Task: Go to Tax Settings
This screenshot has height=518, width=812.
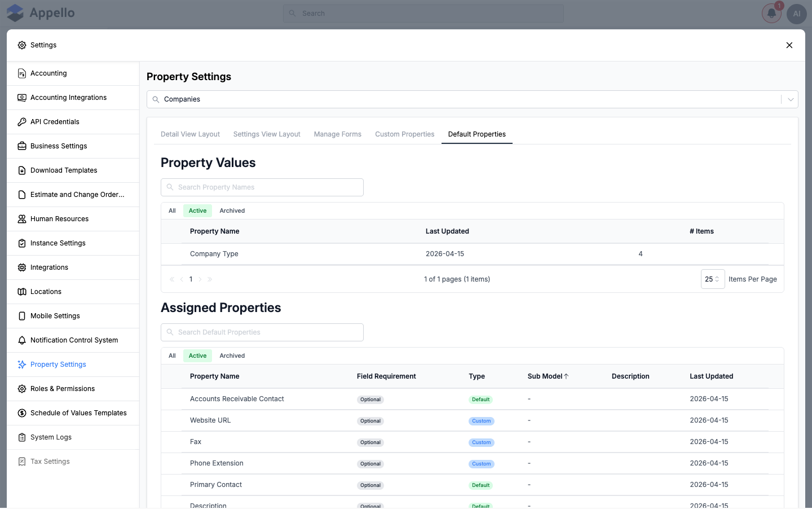Action: coord(73,462)
